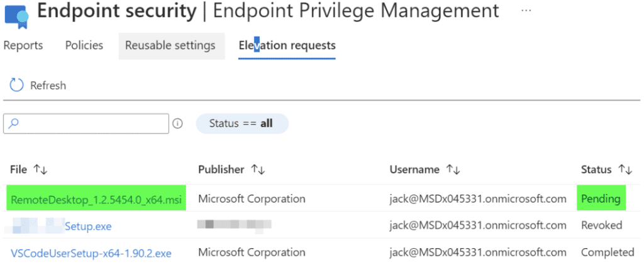
Task: Click the search magnifier icon
Action: click(x=14, y=124)
